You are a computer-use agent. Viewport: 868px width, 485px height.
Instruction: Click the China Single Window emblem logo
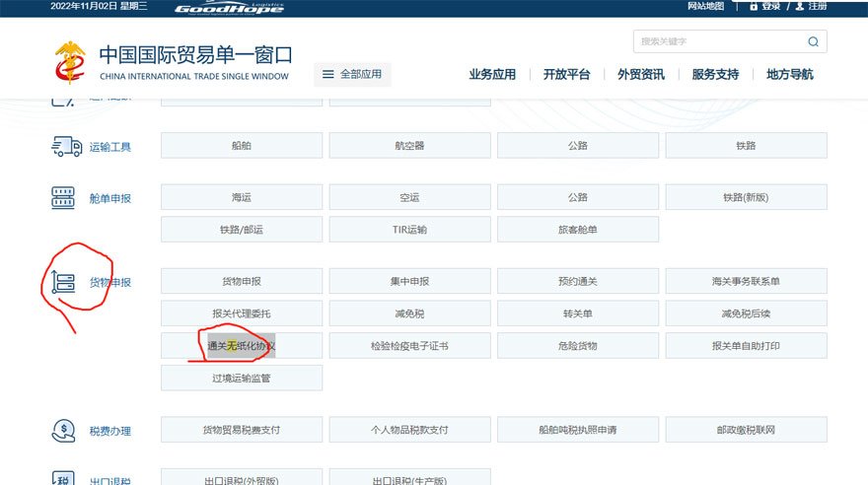click(x=70, y=62)
